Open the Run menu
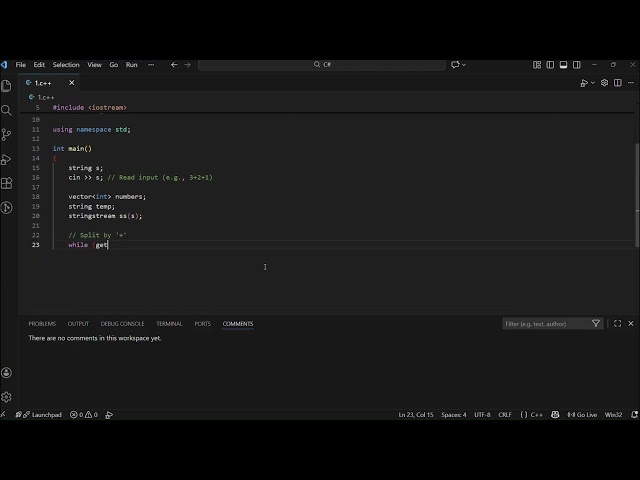 (131, 64)
